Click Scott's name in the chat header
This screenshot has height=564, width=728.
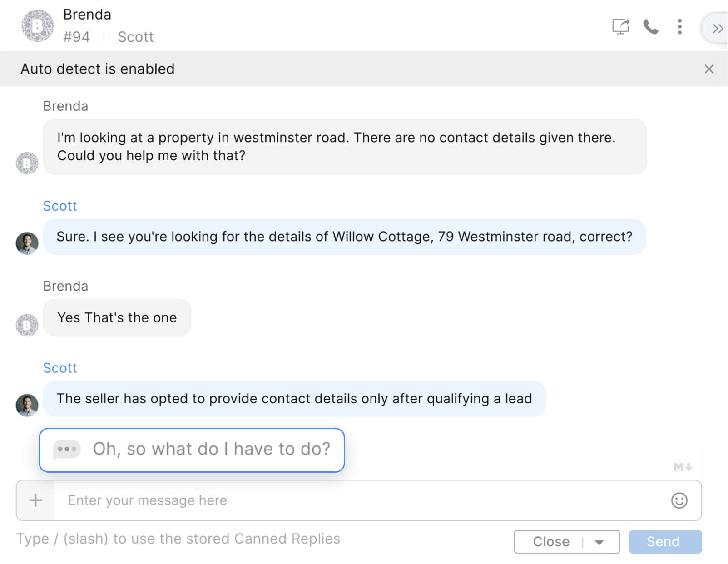point(135,37)
